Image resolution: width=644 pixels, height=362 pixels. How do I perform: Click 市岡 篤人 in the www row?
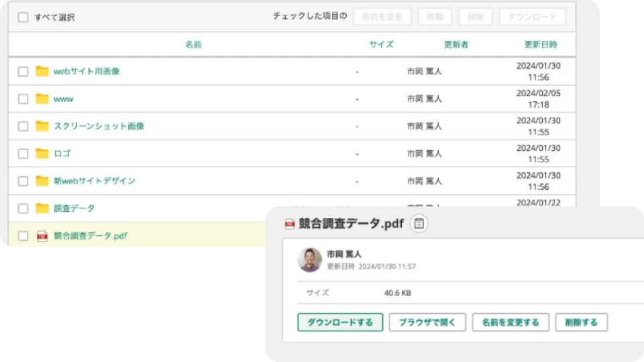[x=425, y=99]
